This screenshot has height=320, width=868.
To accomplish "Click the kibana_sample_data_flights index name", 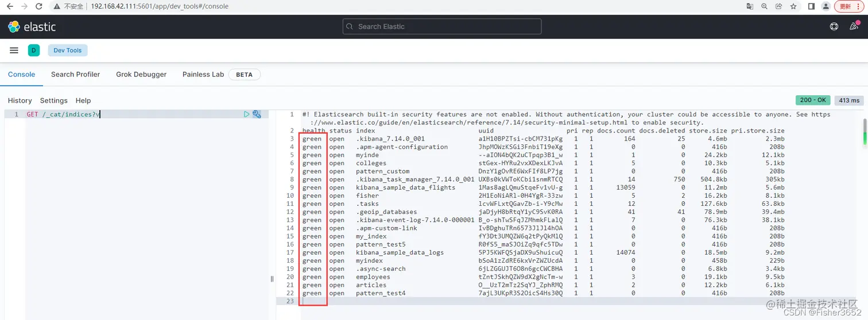I will tap(405, 188).
